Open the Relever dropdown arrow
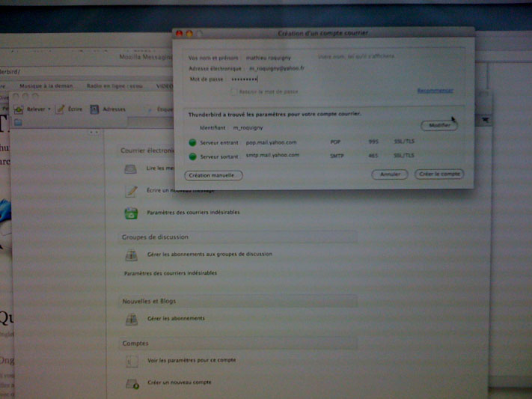The image size is (532, 399). click(49, 109)
